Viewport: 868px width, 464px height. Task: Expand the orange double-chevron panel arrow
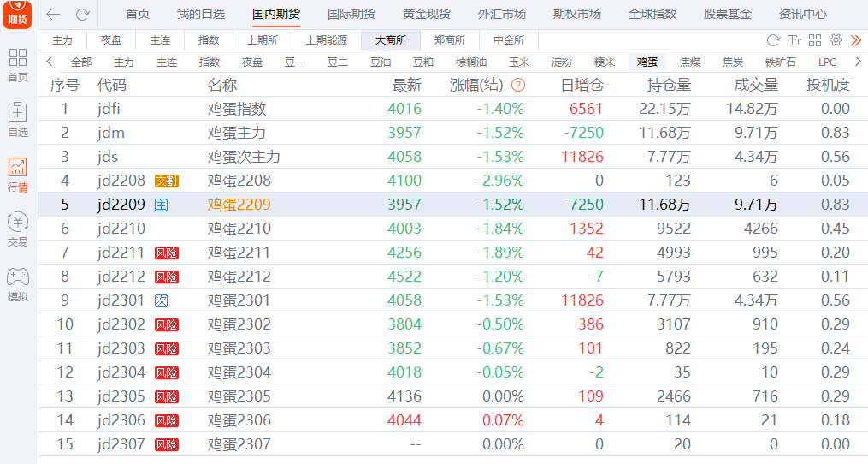[855, 40]
